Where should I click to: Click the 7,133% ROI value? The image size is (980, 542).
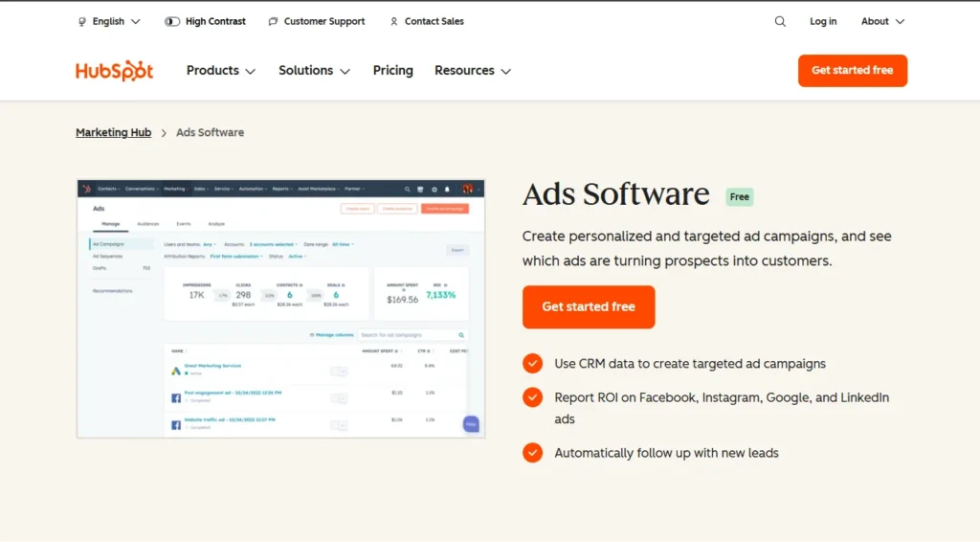coord(440,295)
